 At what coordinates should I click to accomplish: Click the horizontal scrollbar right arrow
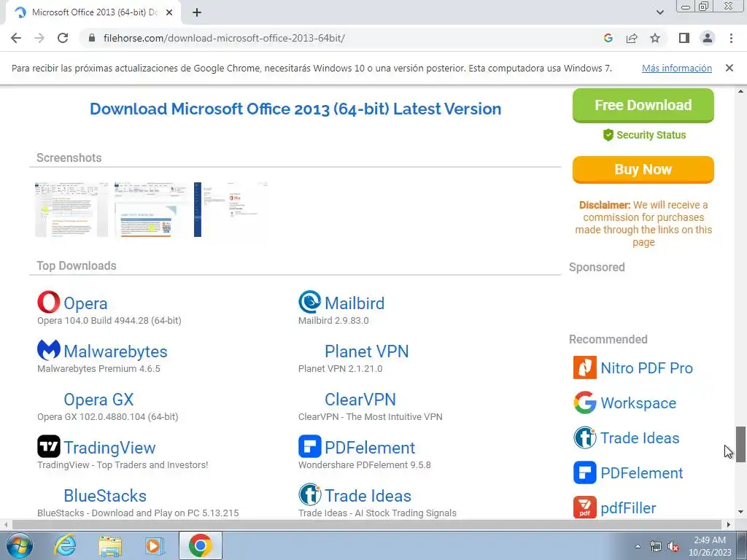click(729, 524)
